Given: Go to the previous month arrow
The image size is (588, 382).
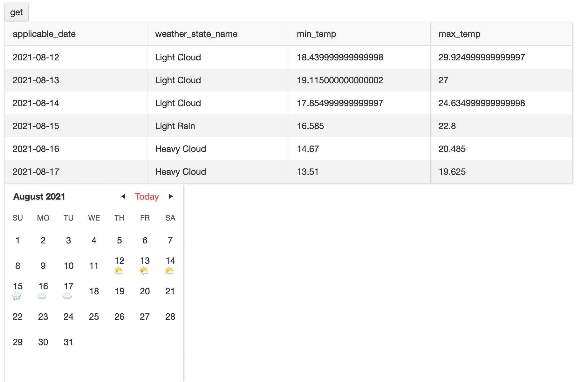Looking at the screenshot, I should click(x=123, y=196).
